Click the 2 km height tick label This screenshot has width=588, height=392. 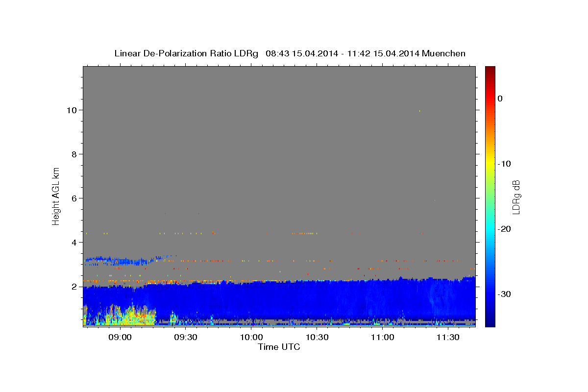[x=74, y=287]
